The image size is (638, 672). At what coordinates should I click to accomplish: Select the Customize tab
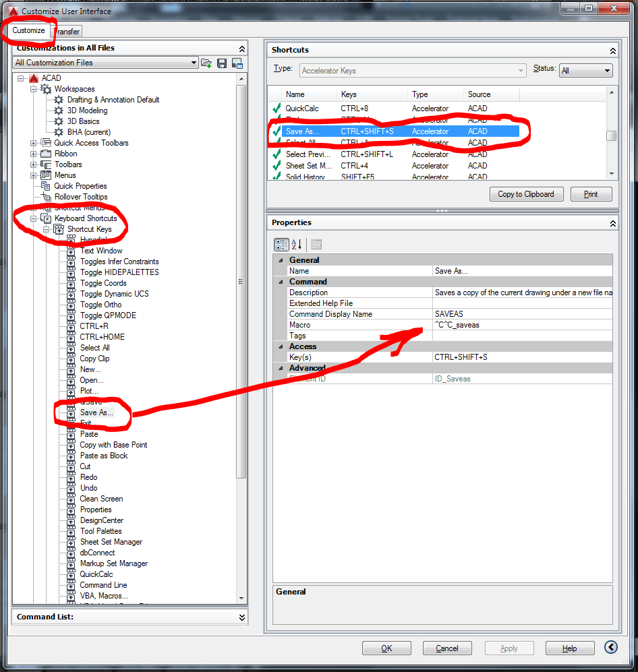[28, 30]
